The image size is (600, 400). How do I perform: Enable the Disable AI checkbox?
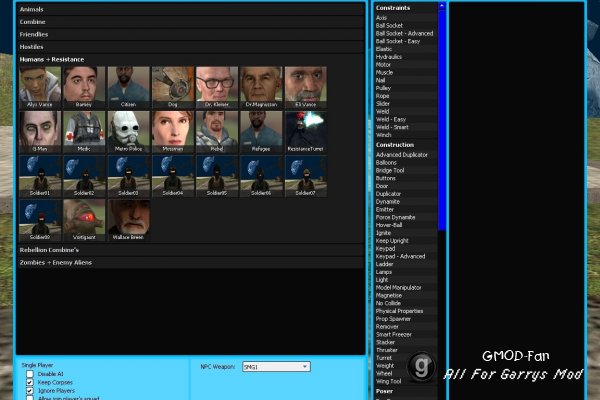pyautogui.click(x=30, y=374)
